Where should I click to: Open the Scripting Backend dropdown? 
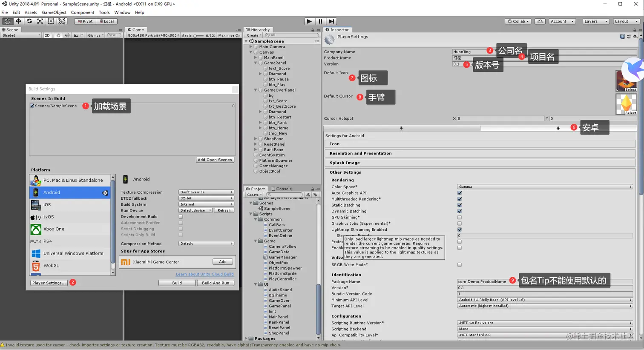tap(545, 329)
